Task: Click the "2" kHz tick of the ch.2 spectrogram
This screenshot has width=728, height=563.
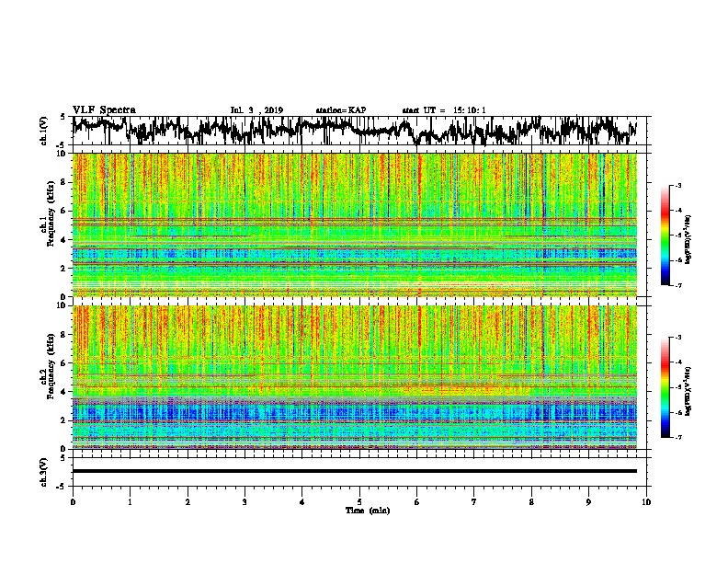Action: (63, 420)
